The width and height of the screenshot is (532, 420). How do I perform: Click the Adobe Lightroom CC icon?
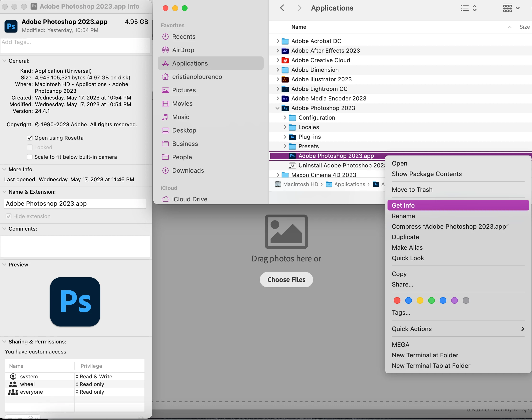[285, 89]
